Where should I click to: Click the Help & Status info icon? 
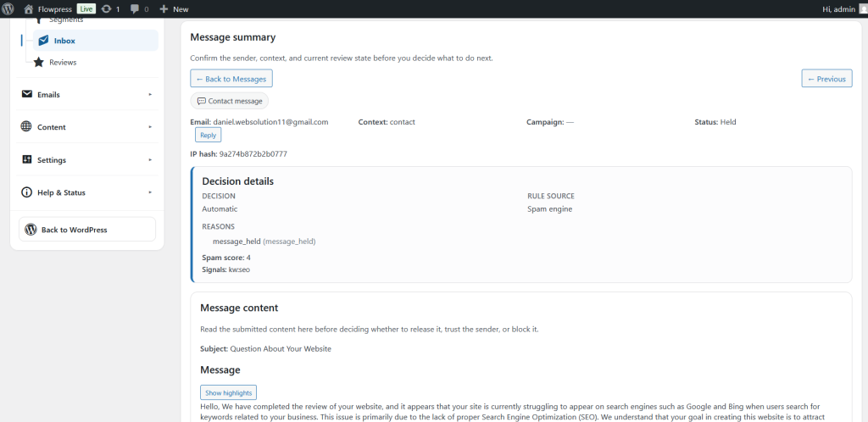point(26,192)
